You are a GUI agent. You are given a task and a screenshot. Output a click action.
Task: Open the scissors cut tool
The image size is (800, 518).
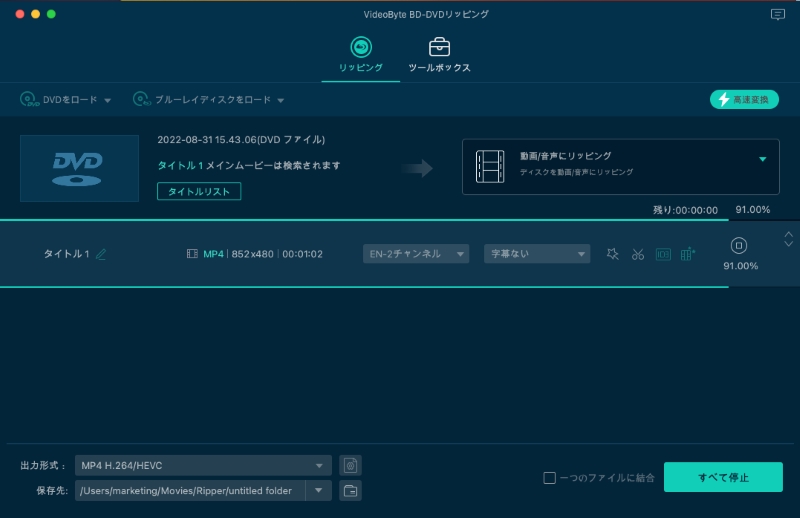click(x=638, y=254)
